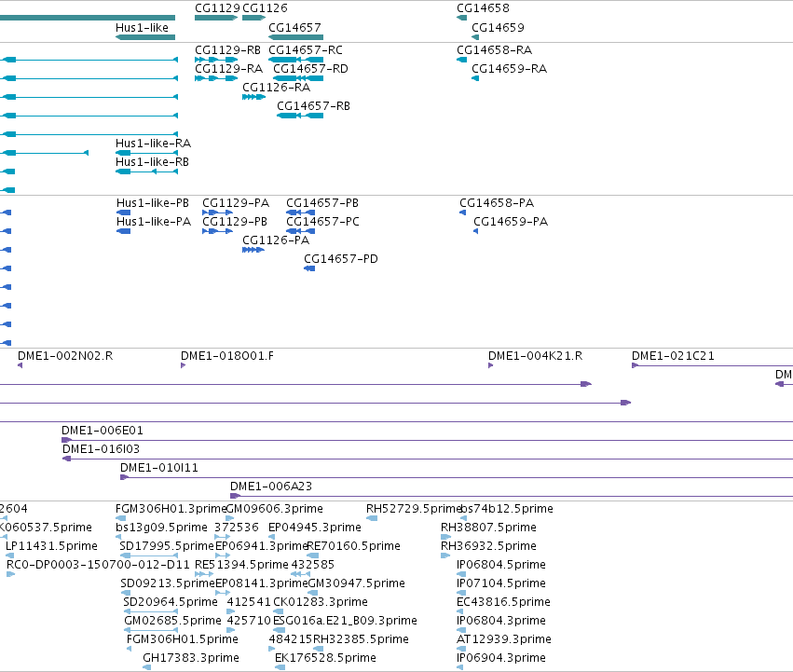Click transcript CG14657-RB

(x=300, y=116)
